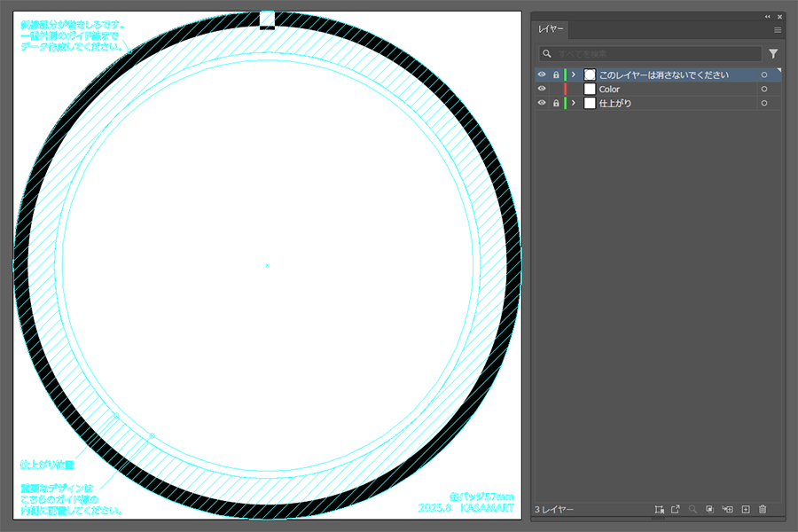798x532 pixels.
Task: Collapse the panel with double-arrow icon
Action: coord(768,17)
